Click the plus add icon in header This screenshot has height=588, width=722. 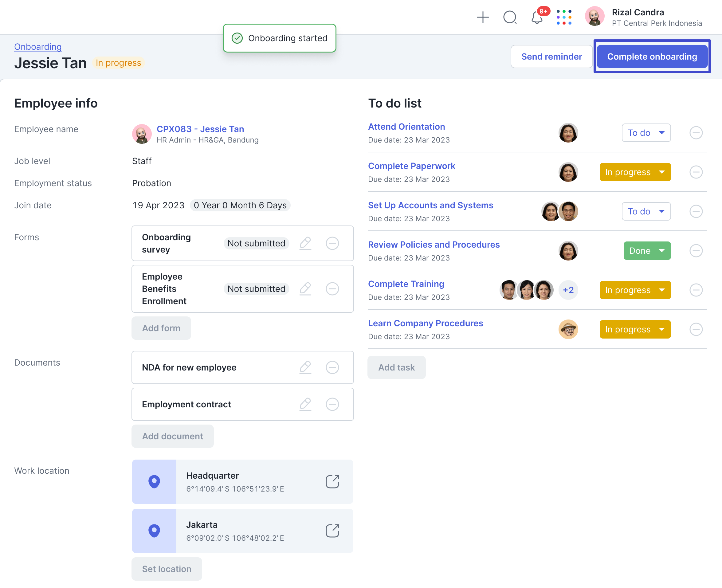tap(483, 17)
